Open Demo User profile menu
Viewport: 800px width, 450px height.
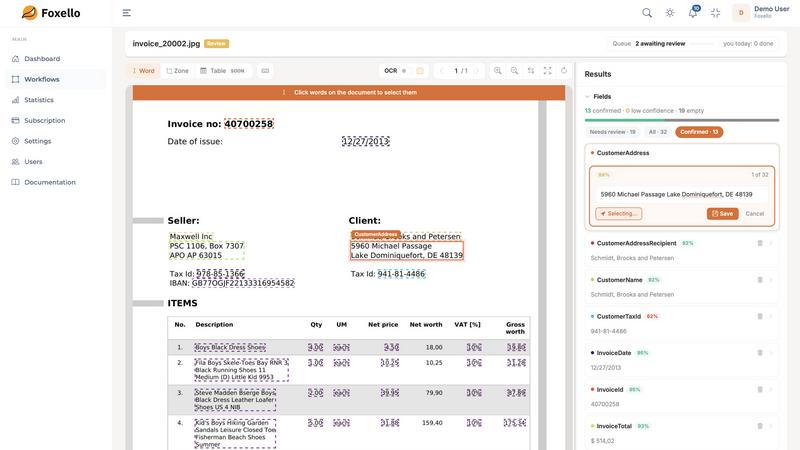click(761, 12)
